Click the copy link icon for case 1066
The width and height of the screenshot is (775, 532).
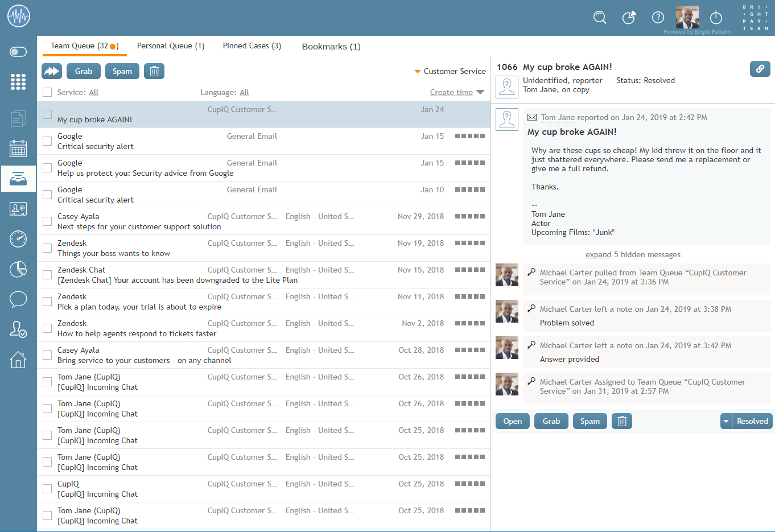tap(760, 69)
